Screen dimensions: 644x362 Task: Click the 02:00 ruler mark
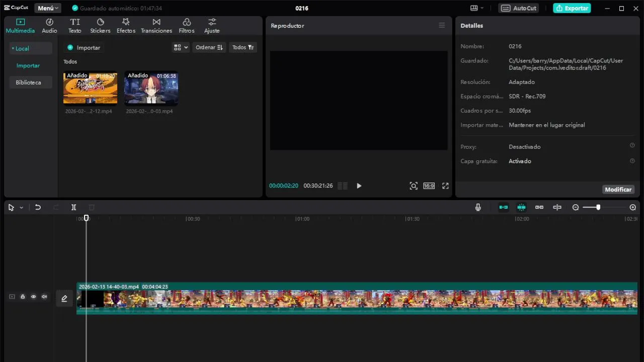522,219
